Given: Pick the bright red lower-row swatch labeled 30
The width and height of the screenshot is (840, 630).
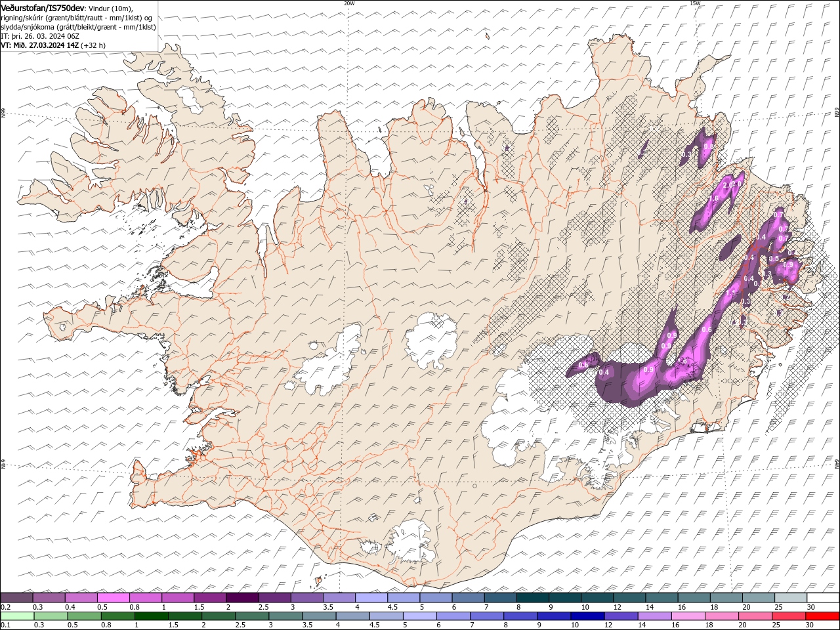Looking at the screenshot, I should point(823,616).
